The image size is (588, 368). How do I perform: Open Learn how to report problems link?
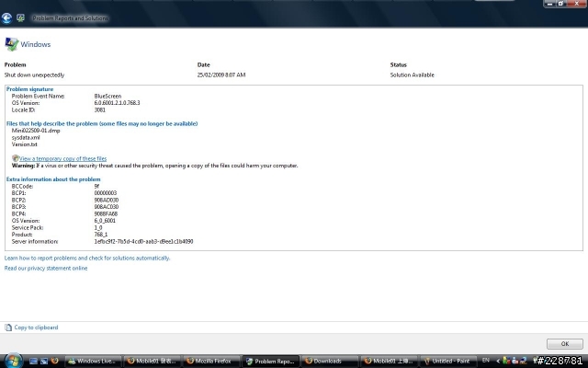(87, 258)
